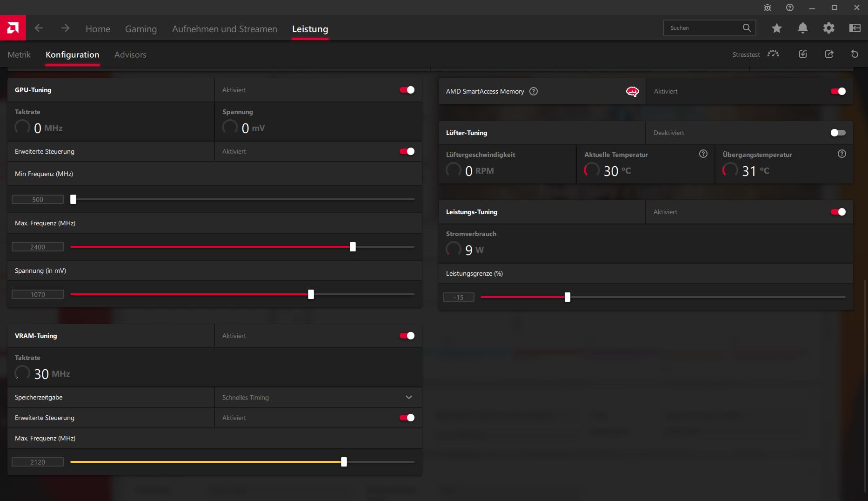This screenshot has height=501, width=868.
Task: Open favorites star icon
Action: click(x=777, y=28)
